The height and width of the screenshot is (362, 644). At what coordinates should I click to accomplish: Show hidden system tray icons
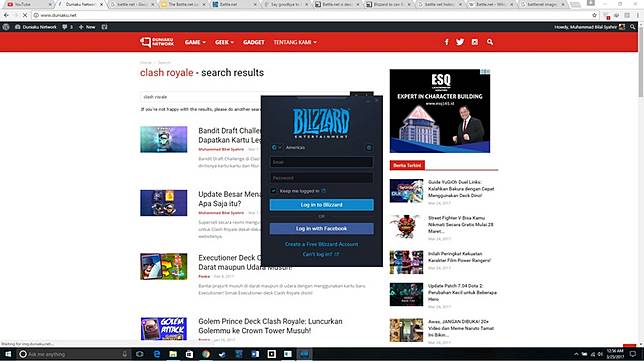[576, 354]
